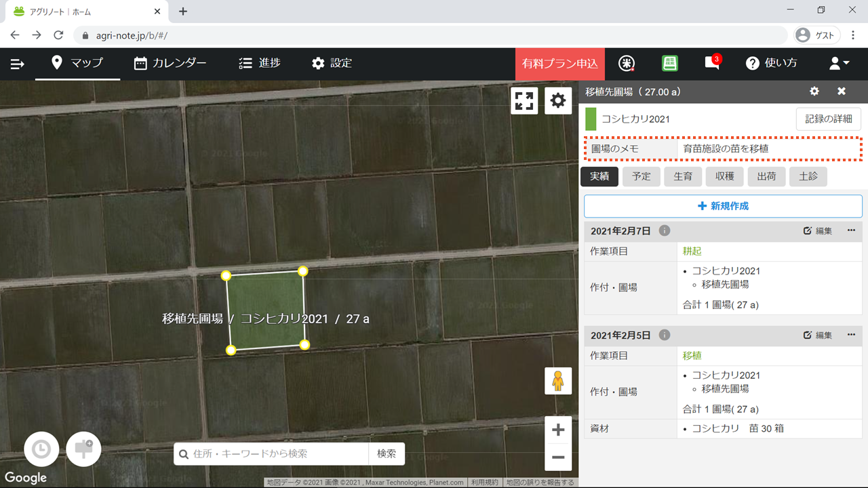Close the アグリノート browser tab

(157, 12)
